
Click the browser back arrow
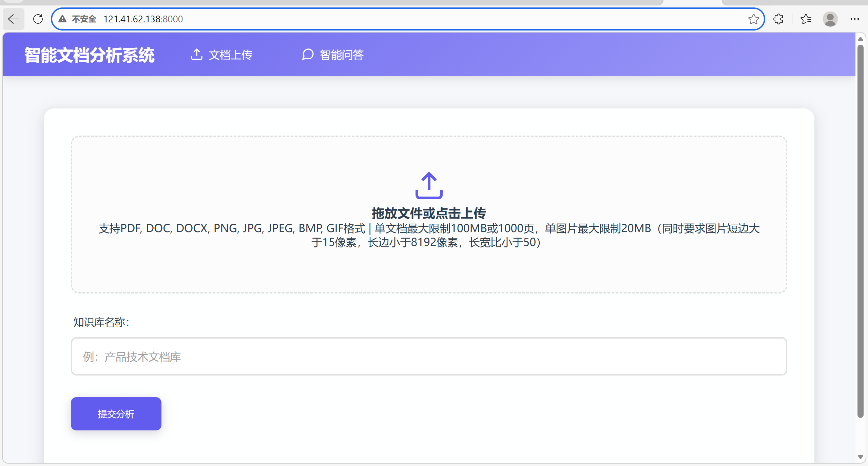click(14, 19)
